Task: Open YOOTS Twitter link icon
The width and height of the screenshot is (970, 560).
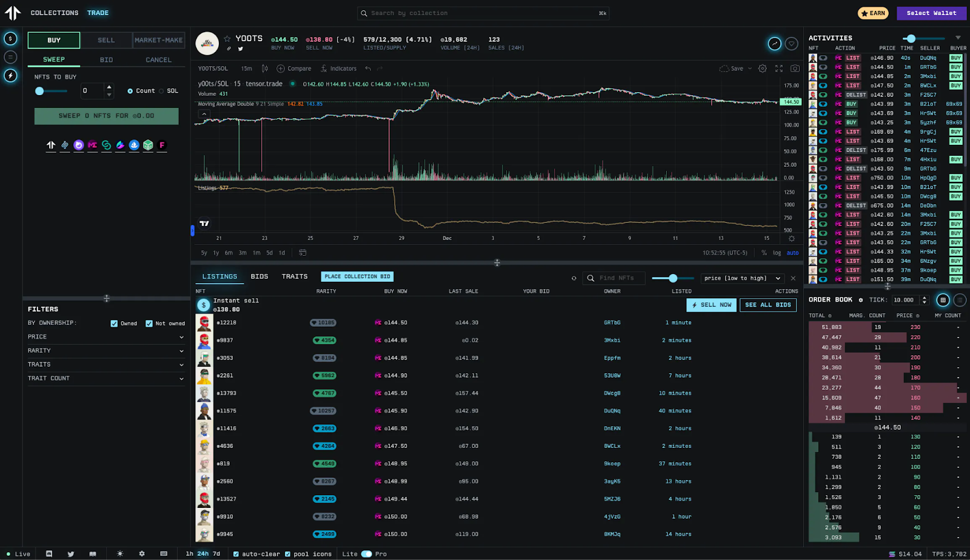Action: tap(241, 48)
